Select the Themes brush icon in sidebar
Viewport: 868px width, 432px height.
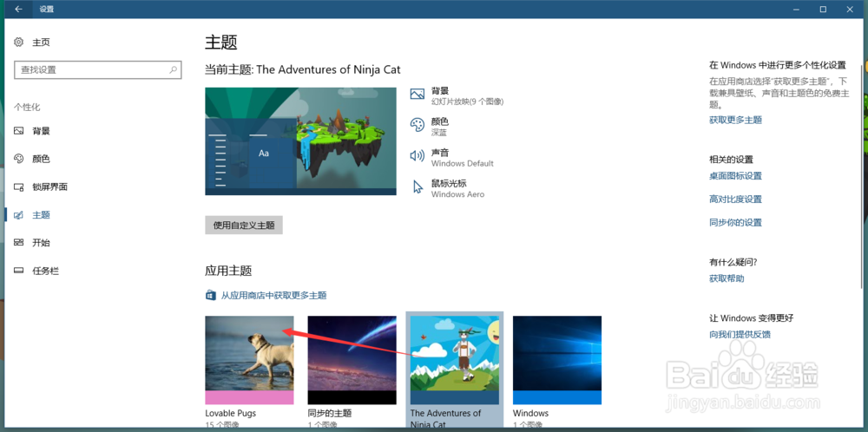[19, 214]
